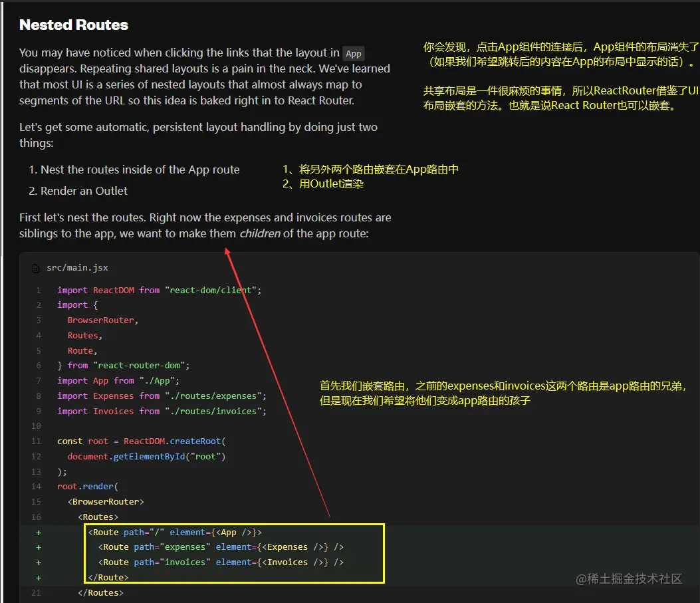Image resolution: width=700 pixels, height=603 pixels.
Task: Click list item 'Nest the routes inside of the App route'
Action: click(140, 170)
